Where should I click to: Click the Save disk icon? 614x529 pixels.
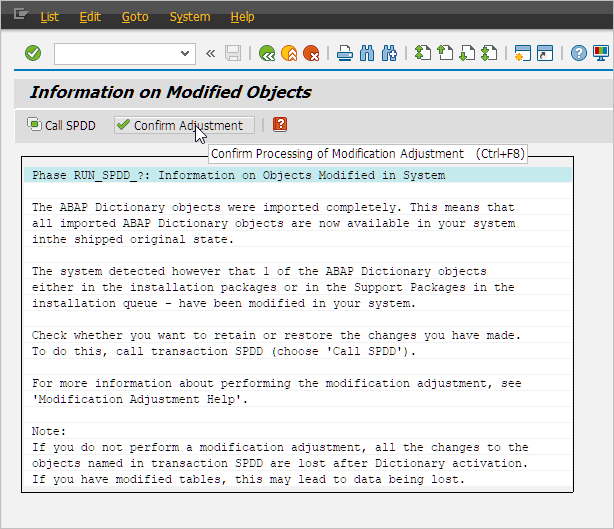point(233,53)
